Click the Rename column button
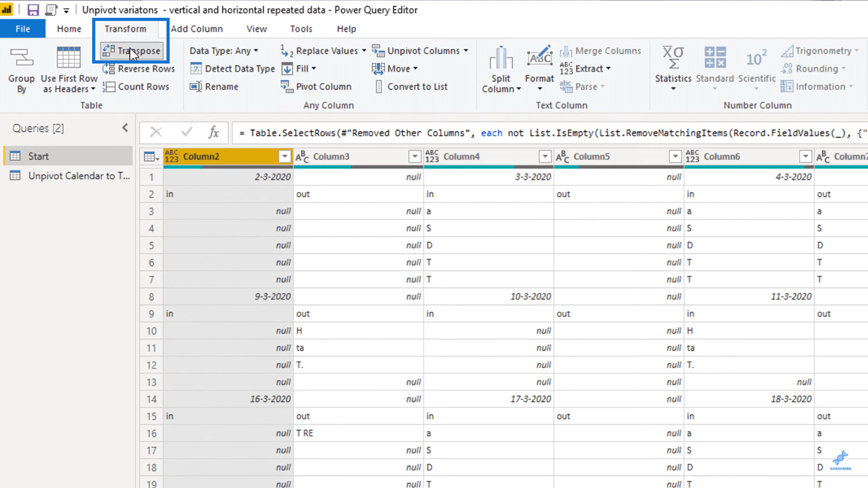The height and width of the screenshot is (488, 868). pyautogui.click(x=214, y=86)
